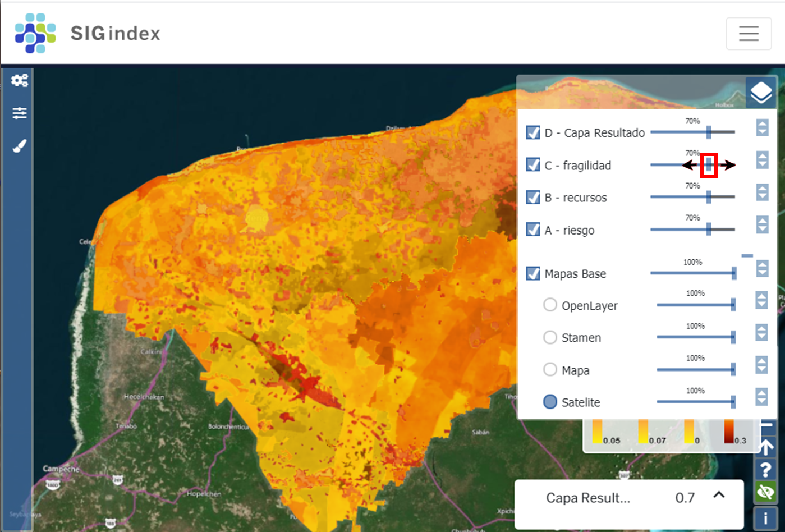Click reorder arrows for Mapa row

pyautogui.click(x=761, y=365)
